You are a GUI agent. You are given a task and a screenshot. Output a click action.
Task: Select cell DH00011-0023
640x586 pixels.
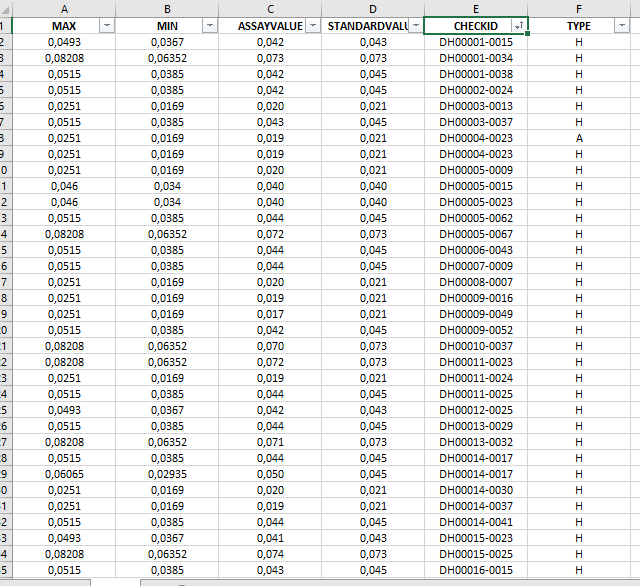point(476,362)
